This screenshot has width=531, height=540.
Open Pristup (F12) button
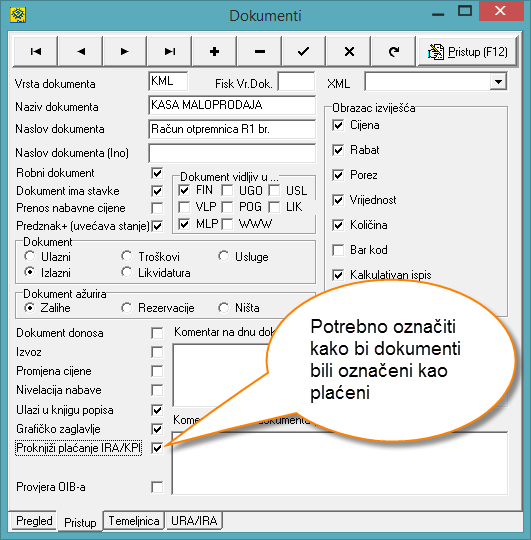coord(467,51)
